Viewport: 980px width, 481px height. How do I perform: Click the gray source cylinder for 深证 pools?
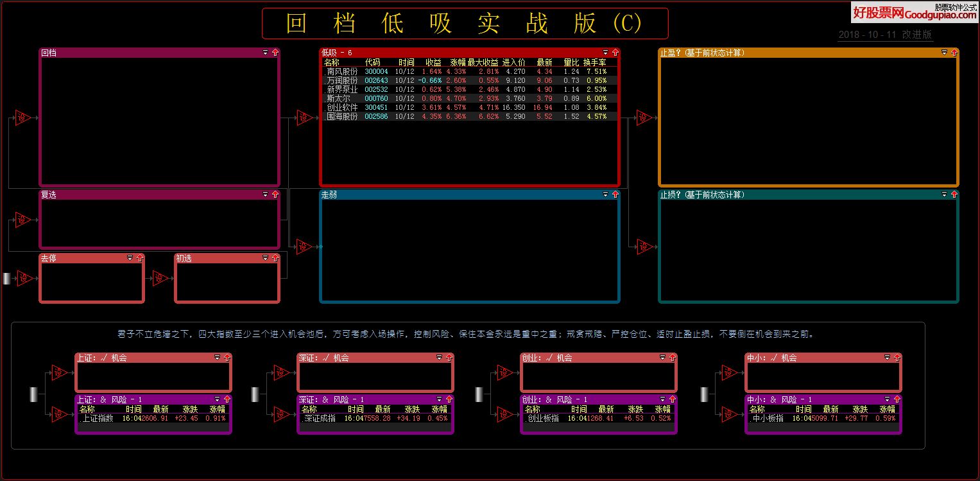pyautogui.click(x=255, y=394)
